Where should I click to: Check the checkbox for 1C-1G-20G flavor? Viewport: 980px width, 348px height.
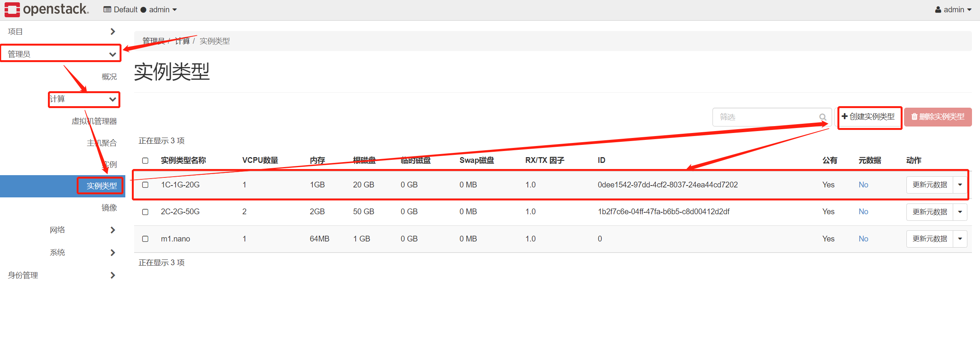pos(145,185)
